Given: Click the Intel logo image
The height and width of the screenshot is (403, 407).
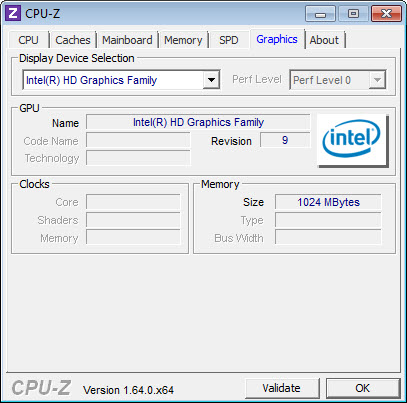Looking at the screenshot, I should pyautogui.click(x=352, y=140).
